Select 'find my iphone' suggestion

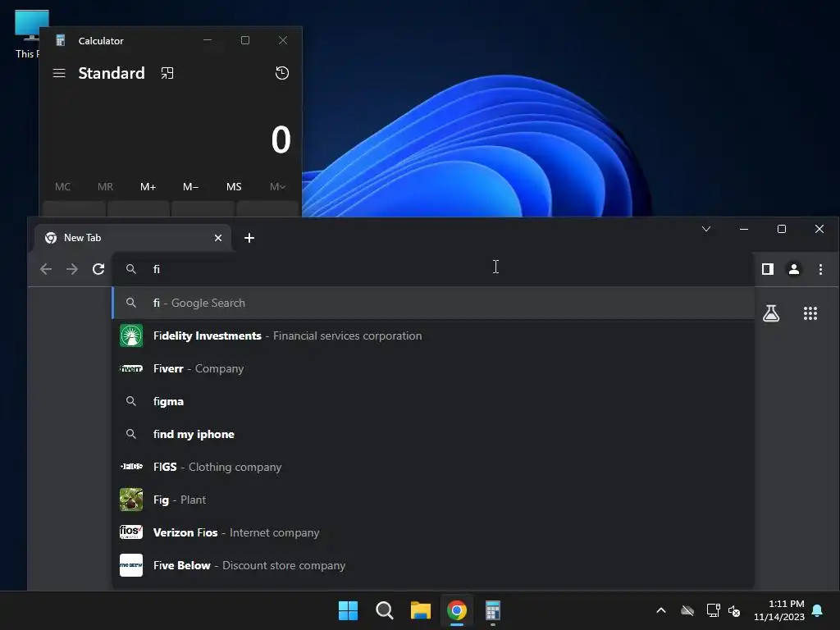(x=433, y=434)
